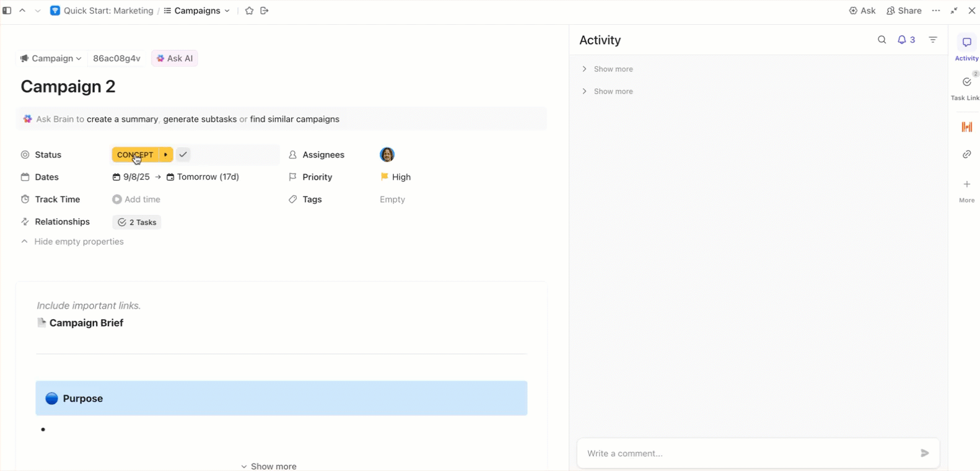Image resolution: width=980 pixels, height=471 pixels.
Task: Open the Campaign task type dropdown
Action: pyautogui.click(x=51, y=58)
